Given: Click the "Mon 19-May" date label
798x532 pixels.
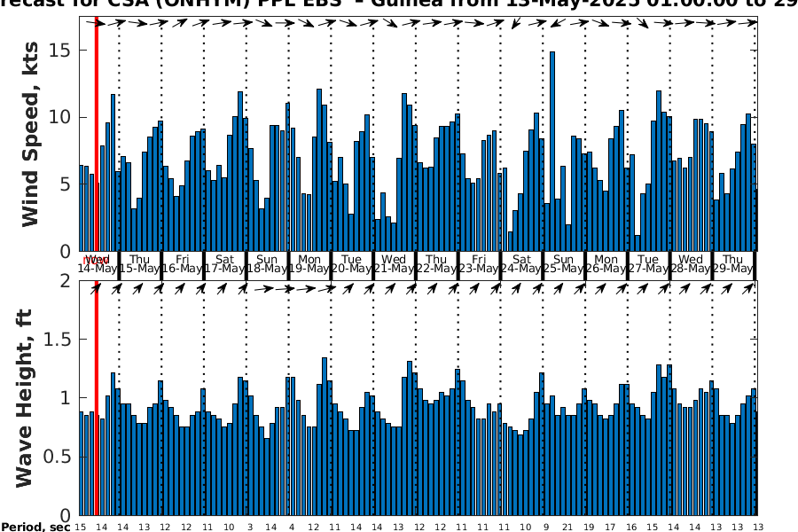Looking at the screenshot, I should click(309, 263).
